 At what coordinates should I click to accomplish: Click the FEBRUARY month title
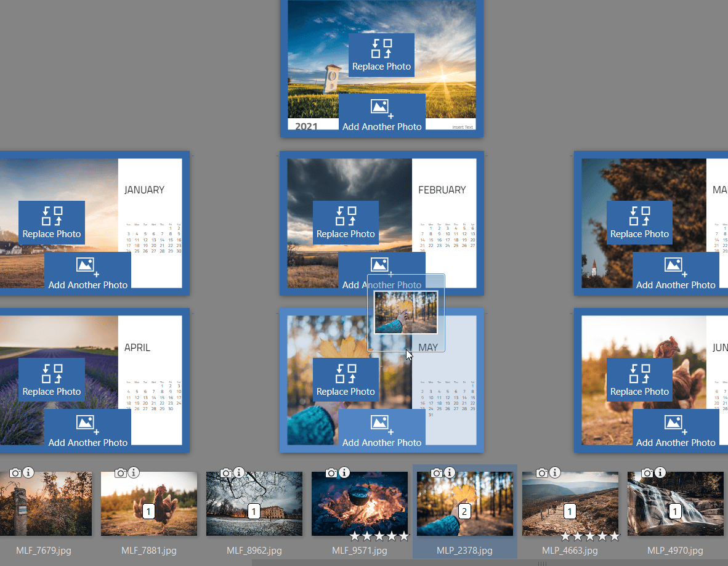[442, 190]
